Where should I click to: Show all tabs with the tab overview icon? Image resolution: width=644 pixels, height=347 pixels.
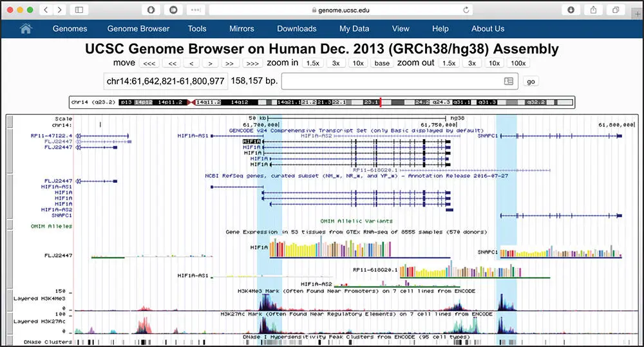pyautogui.click(x=616, y=10)
